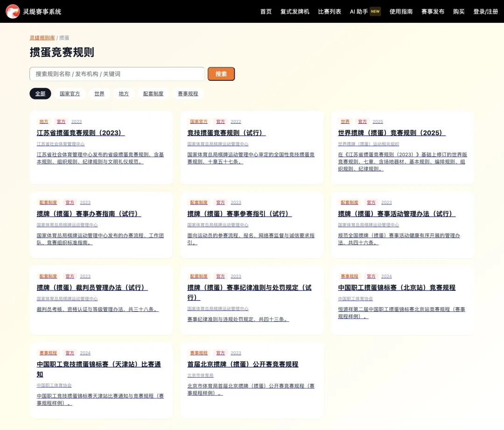Open the 购买 nav item

459,12
